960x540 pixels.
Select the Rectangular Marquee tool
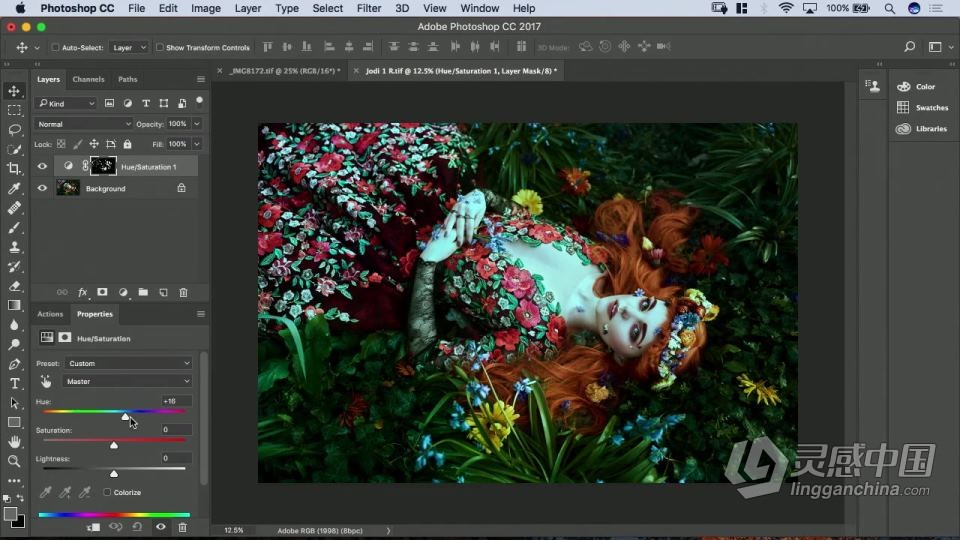(x=14, y=110)
